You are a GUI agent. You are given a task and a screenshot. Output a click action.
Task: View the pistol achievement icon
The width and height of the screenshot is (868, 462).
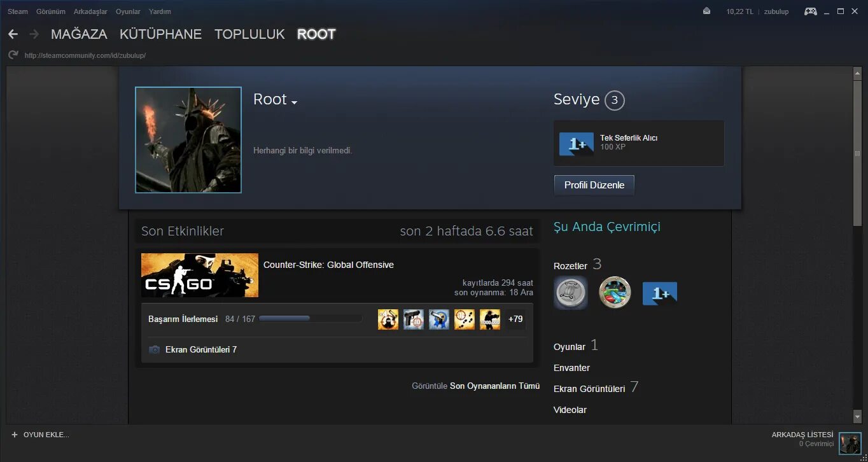tap(414, 319)
